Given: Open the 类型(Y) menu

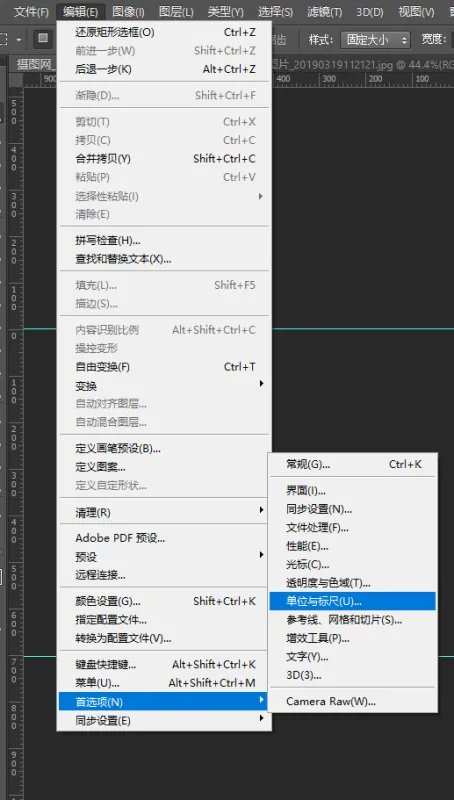Looking at the screenshot, I should click(x=225, y=12).
